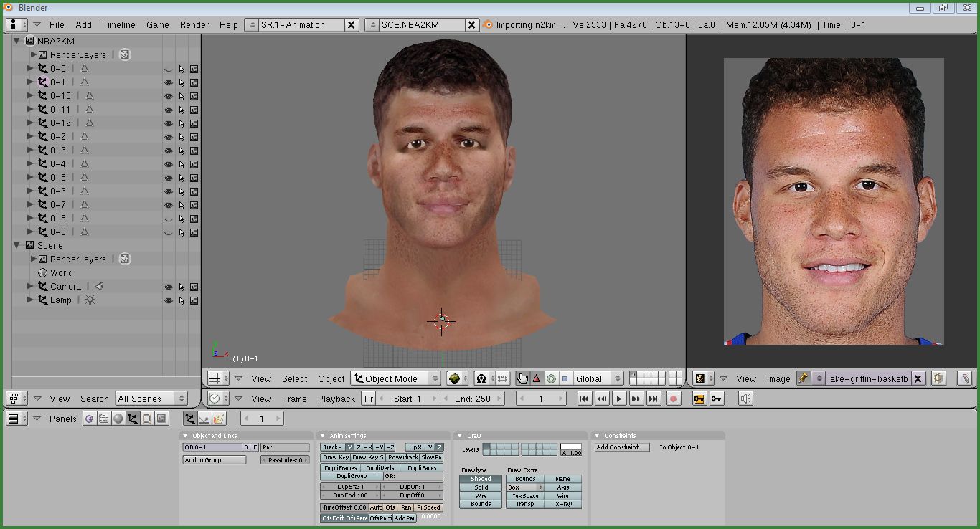Expand the 0-10 object in outliner
The height and width of the screenshot is (529, 980).
pos(30,96)
